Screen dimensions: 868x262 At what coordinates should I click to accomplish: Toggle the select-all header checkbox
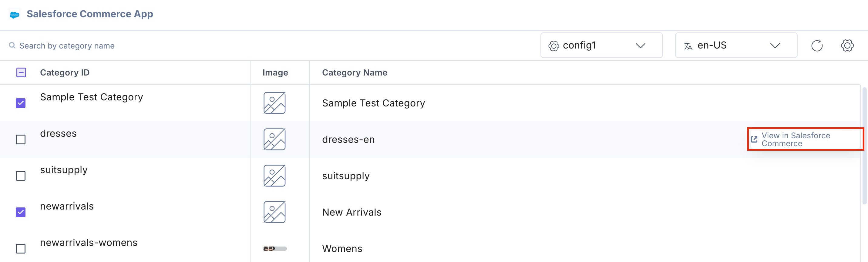pyautogui.click(x=21, y=72)
